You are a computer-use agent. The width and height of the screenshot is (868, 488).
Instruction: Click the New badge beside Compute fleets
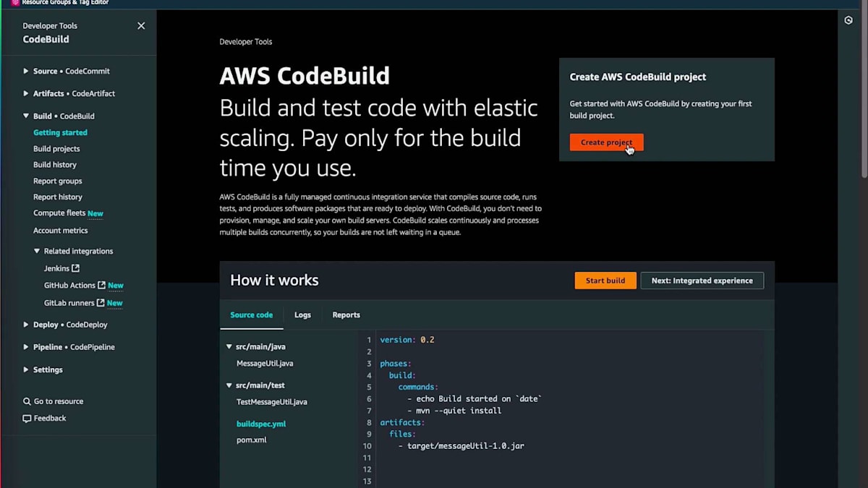(x=95, y=213)
